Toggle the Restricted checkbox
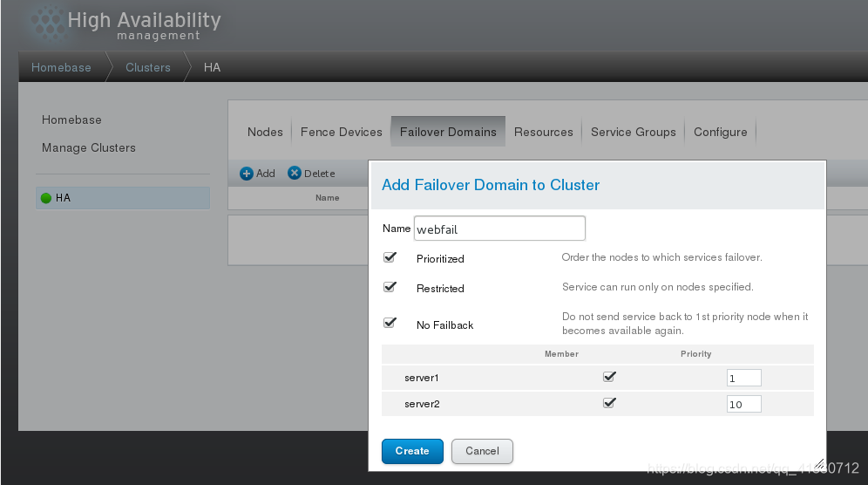 pyautogui.click(x=390, y=287)
